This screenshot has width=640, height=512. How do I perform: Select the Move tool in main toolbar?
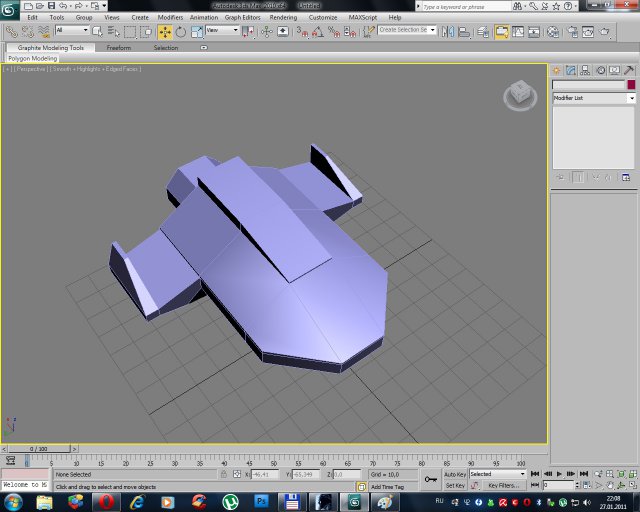click(164, 31)
